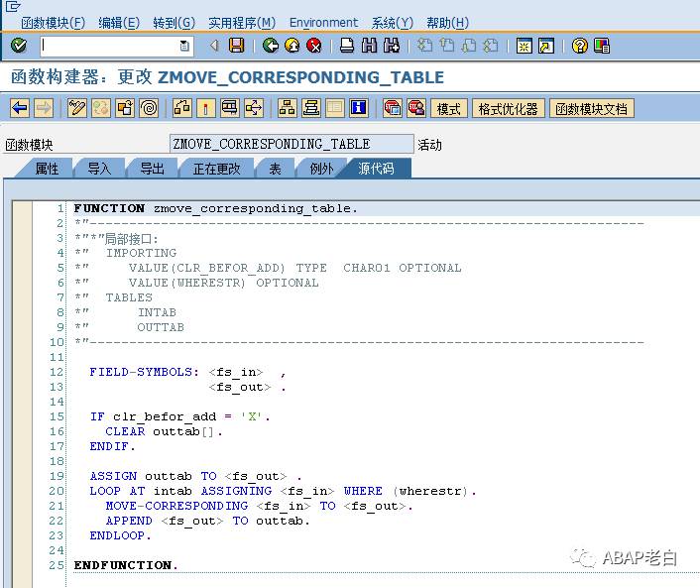Click the Where-Used List icon
The width and height of the screenshot is (700, 588).
pyautogui.click(x=254, y=108)
